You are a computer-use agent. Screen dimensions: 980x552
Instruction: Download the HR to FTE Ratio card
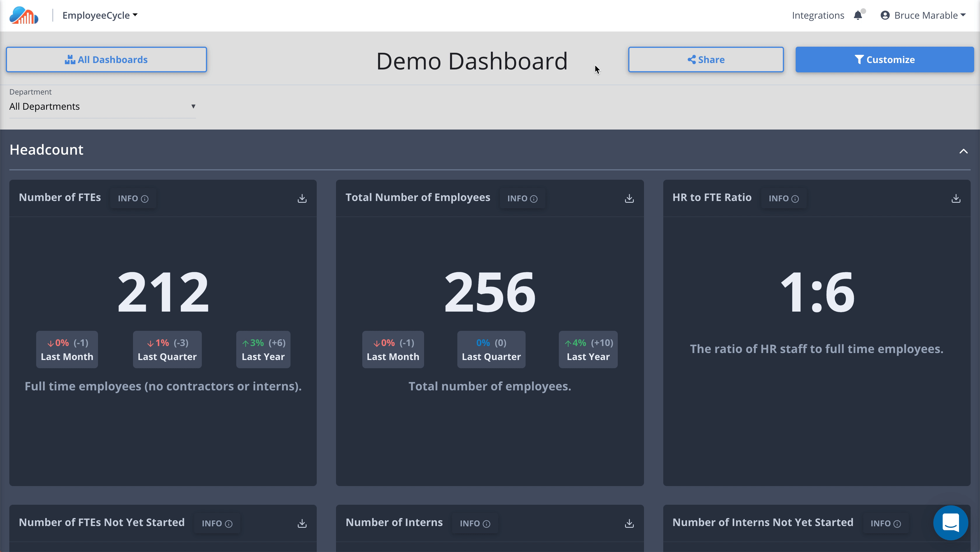(x=956, y=198)
